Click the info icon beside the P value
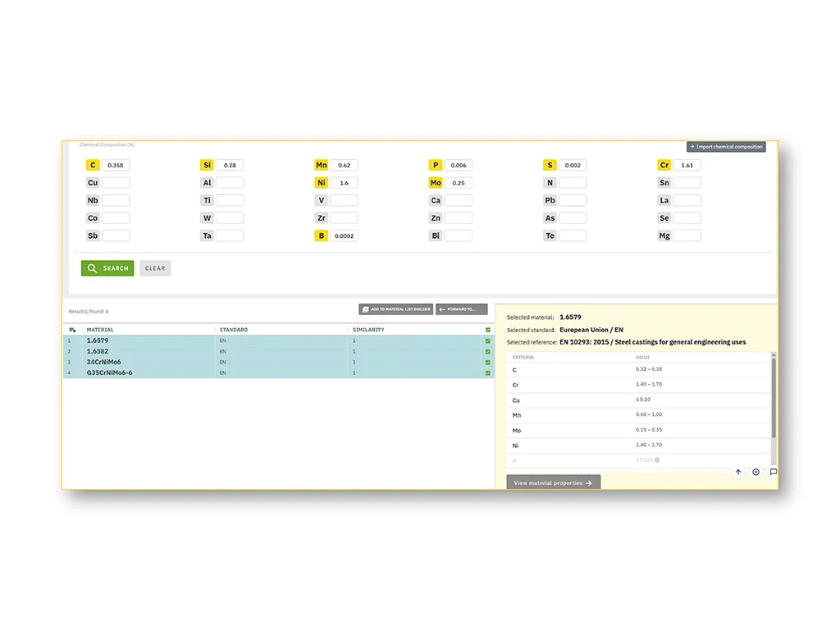The width and height of the screenshot is (840, 630). (657, 459)
